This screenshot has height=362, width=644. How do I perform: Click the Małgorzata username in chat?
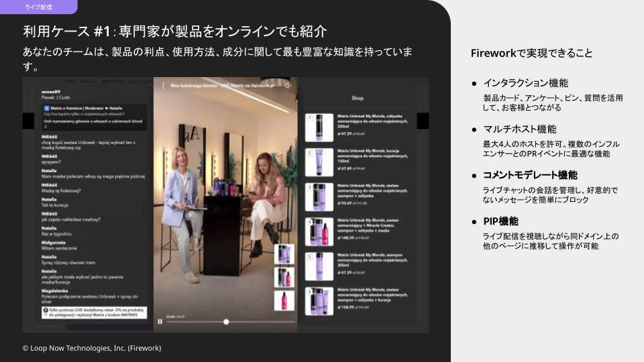[54, 243]
